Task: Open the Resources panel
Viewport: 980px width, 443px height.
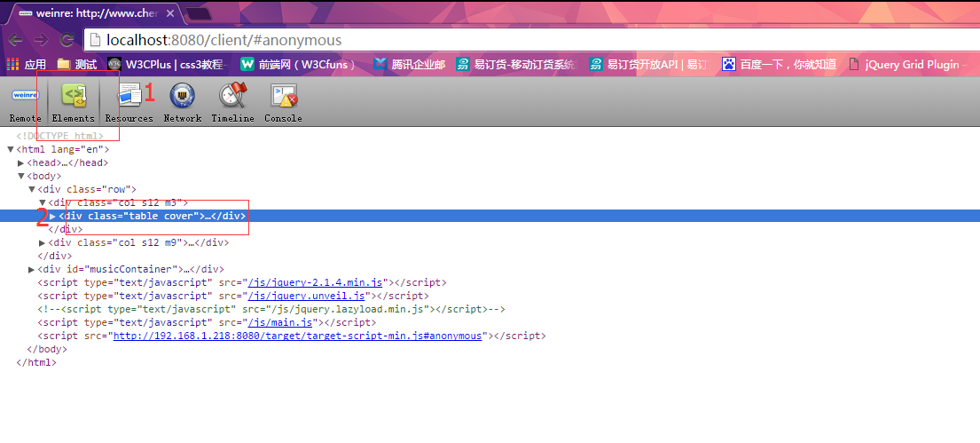Action: [129, 102]
